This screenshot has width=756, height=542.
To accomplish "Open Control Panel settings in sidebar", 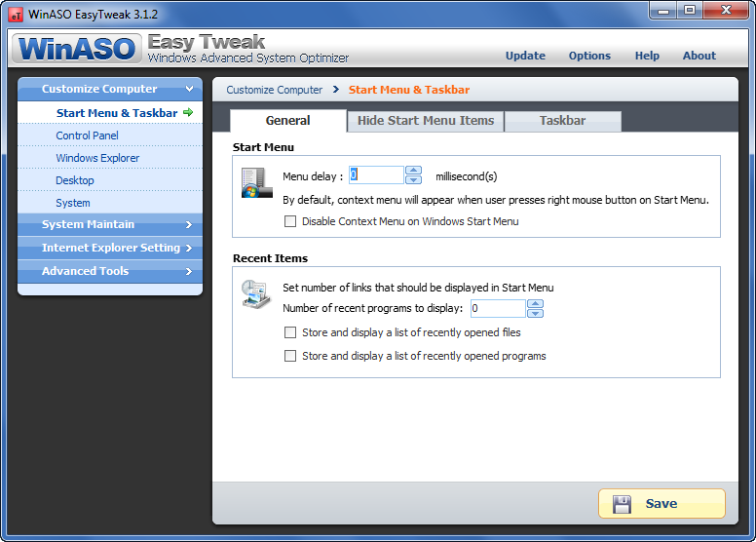I will pyautogui.click(x=110, y=135).
